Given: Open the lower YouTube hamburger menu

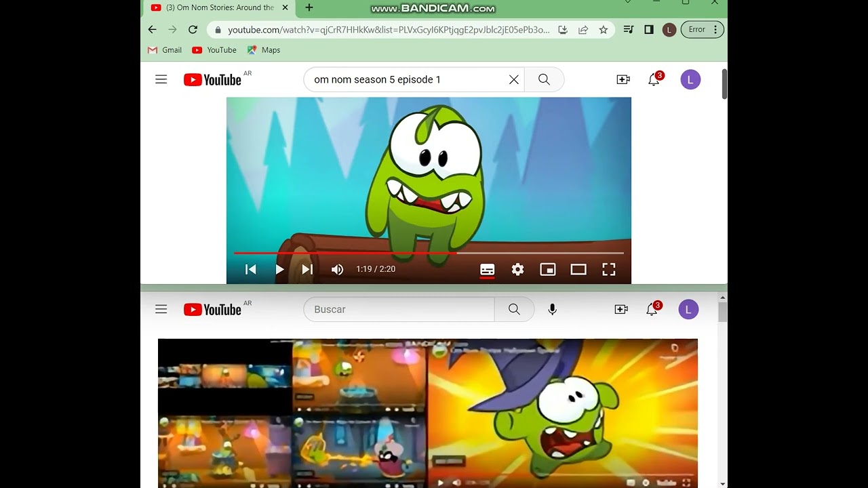Looking at the screenshot, I should (x=161, y=309).
